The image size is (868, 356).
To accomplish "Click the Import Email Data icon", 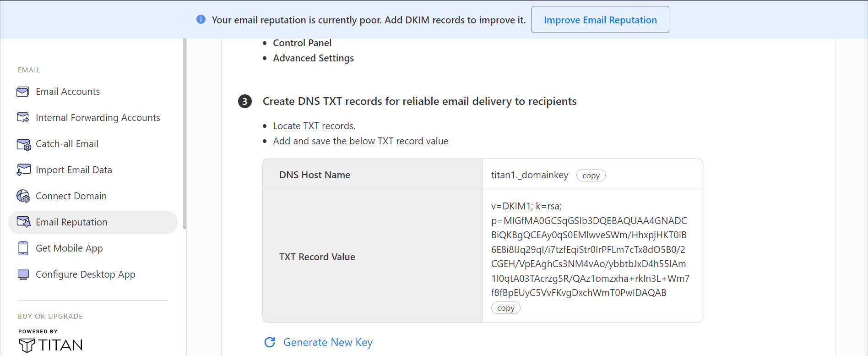I will [x=23, y=170].
